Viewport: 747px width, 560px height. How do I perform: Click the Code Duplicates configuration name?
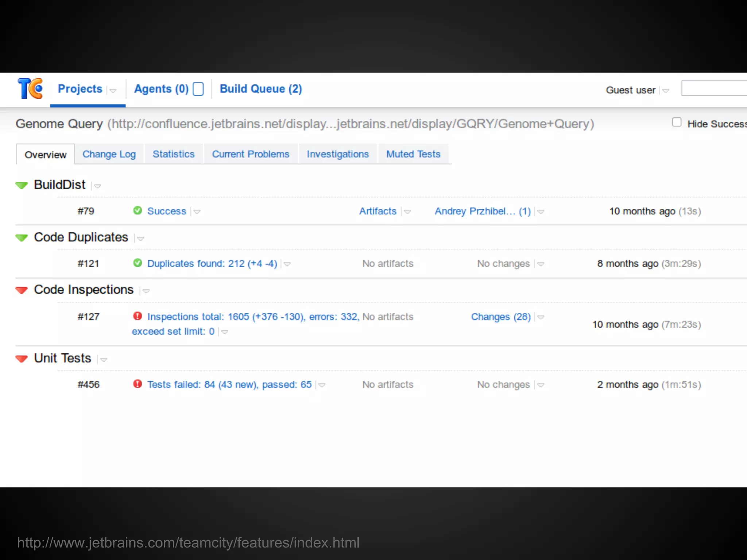click(x=81, y=237)
